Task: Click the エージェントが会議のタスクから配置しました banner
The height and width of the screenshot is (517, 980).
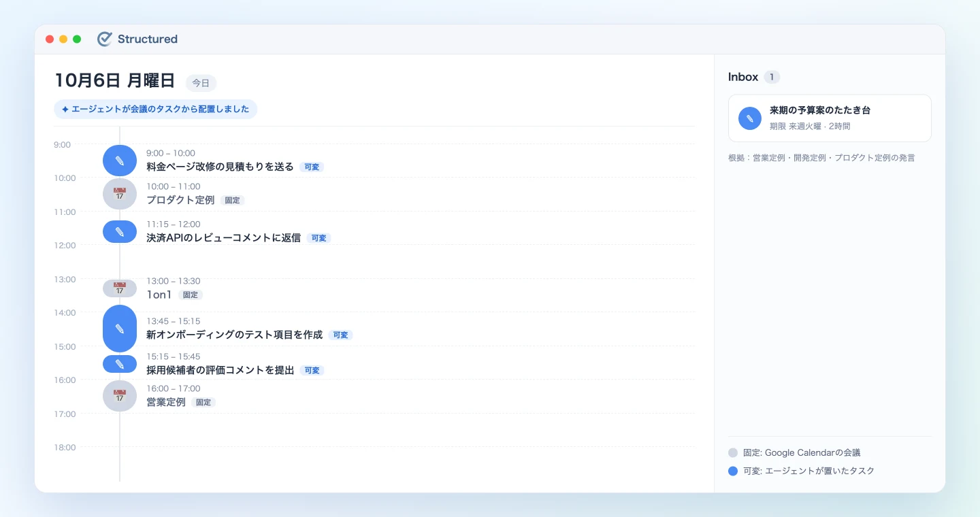Action: coord(156,109)
